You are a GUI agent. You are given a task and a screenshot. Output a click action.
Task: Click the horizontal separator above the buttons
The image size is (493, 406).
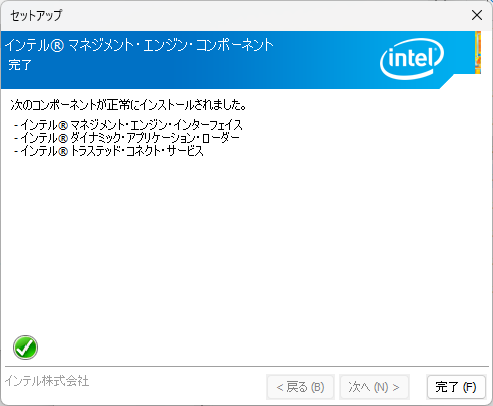(247, 366)
